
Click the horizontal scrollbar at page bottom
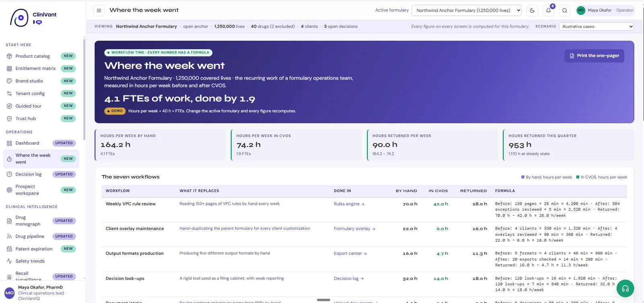323,300
